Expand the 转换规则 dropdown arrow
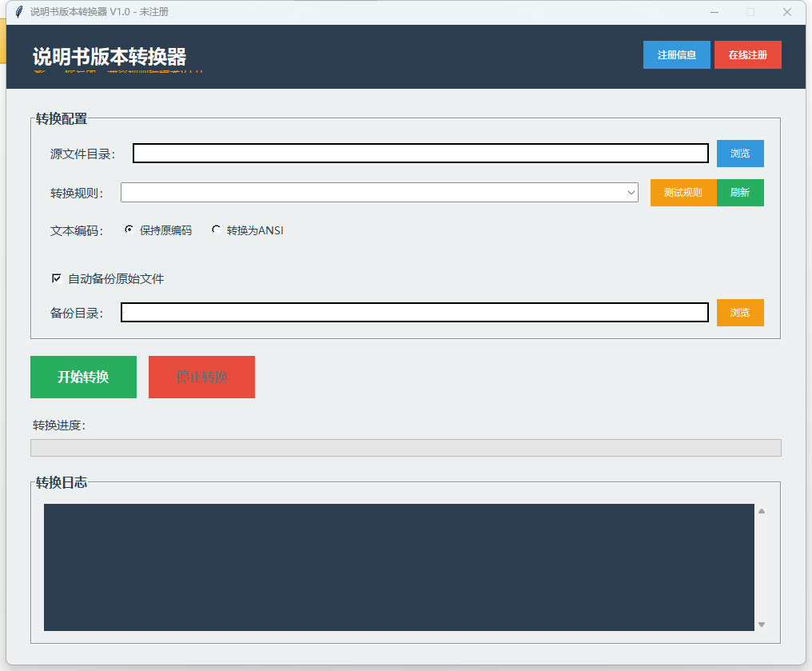Viewport: 812px width, 671px height. [631, 193]
